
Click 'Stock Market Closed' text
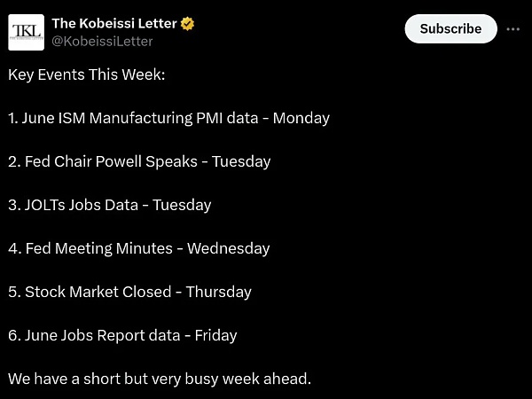pyautogui.click(x=97, y=292)
